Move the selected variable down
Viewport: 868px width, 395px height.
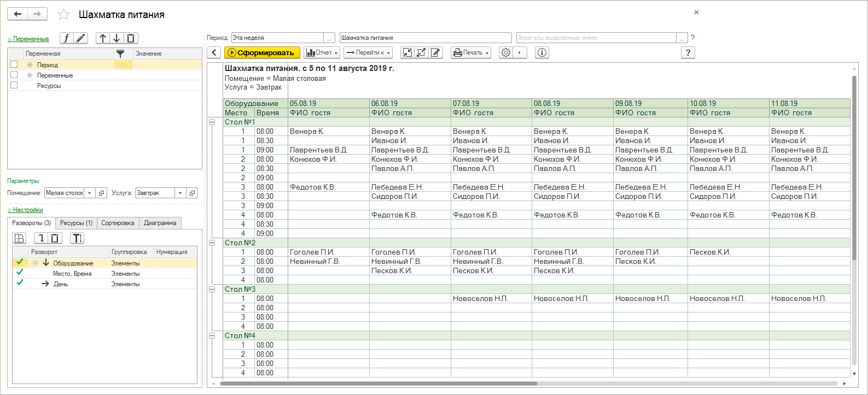point(116,38)
